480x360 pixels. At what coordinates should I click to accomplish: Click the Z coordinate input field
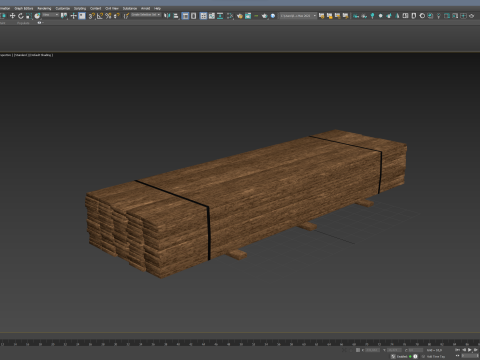point(416,350)
